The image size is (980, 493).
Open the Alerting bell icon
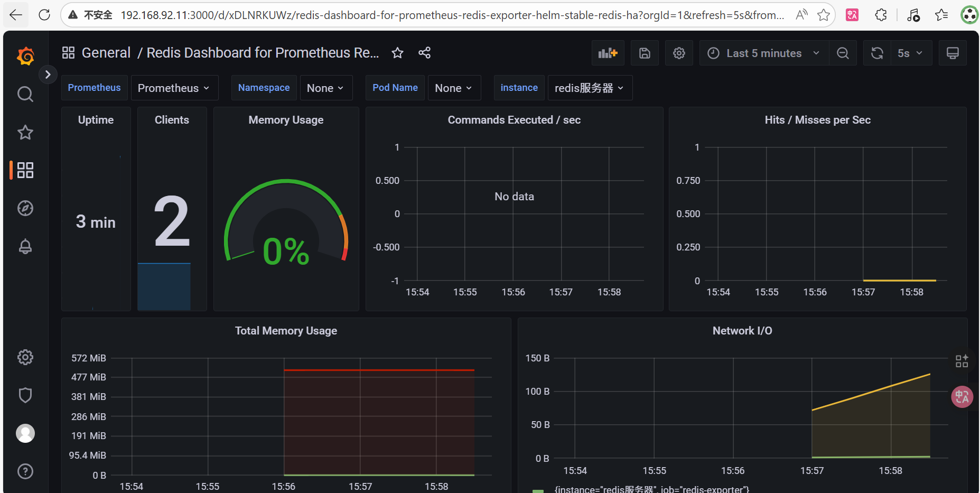coord(25,246)
